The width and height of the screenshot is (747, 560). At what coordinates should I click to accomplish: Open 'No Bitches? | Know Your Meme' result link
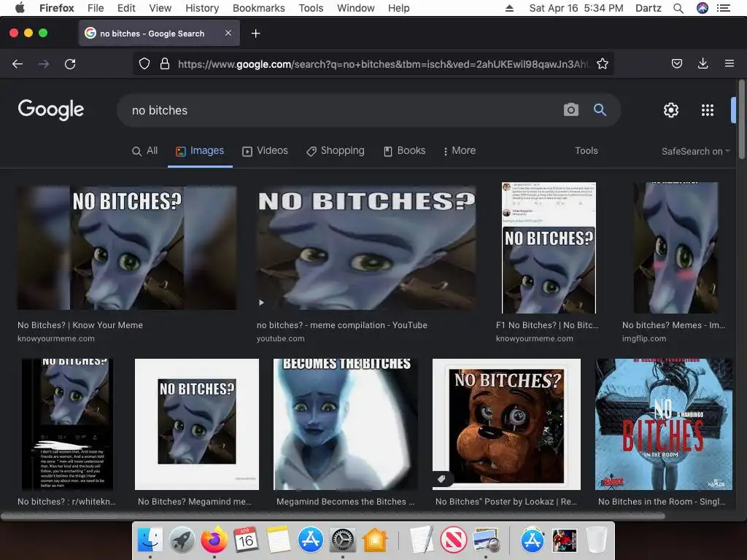click(80, 325)
